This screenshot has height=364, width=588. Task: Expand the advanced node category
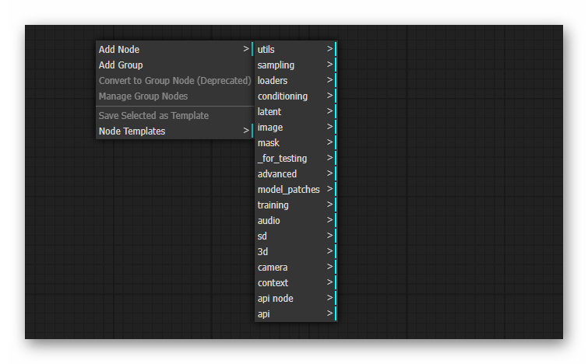294,174
